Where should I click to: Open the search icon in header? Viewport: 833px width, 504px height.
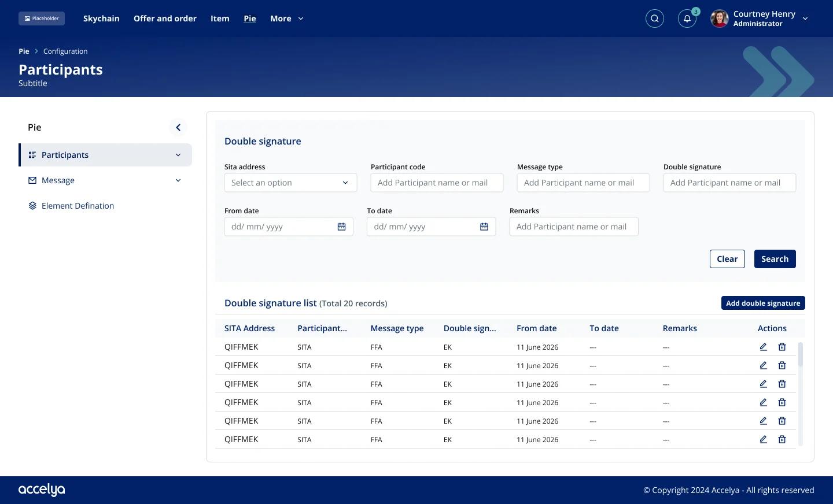tap(654, 18)
